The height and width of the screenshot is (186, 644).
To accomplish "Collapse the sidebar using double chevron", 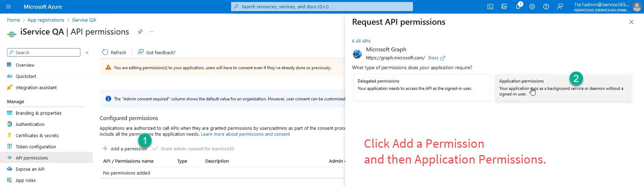I will (x=87, y=53).
